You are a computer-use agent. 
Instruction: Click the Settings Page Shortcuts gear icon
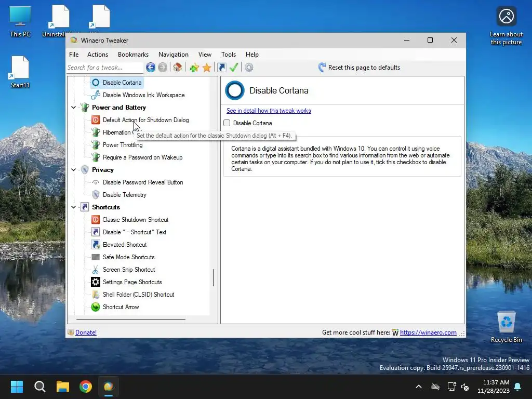96,282
